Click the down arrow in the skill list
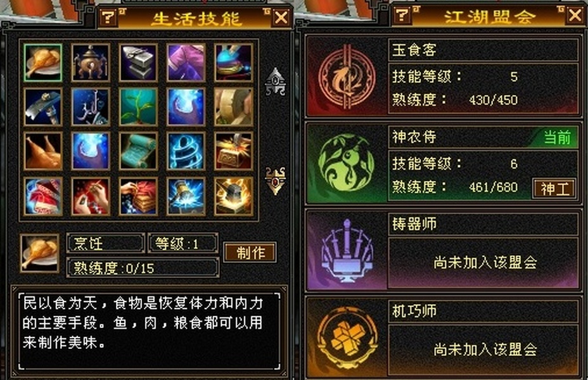This screenshot has height=380, width=588. tap(276, 180)
